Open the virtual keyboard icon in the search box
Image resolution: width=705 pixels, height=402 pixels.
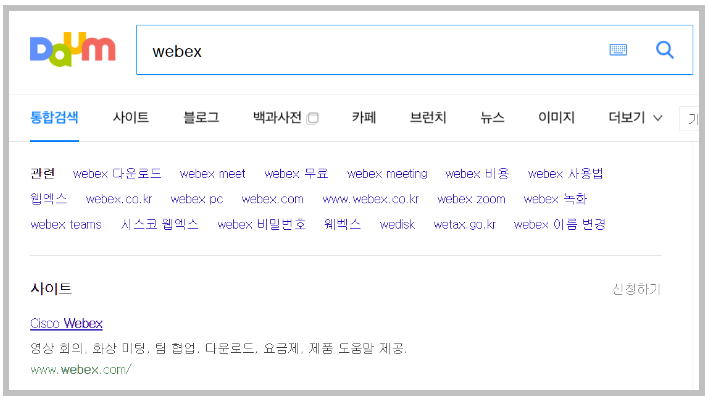coord(618,49)
